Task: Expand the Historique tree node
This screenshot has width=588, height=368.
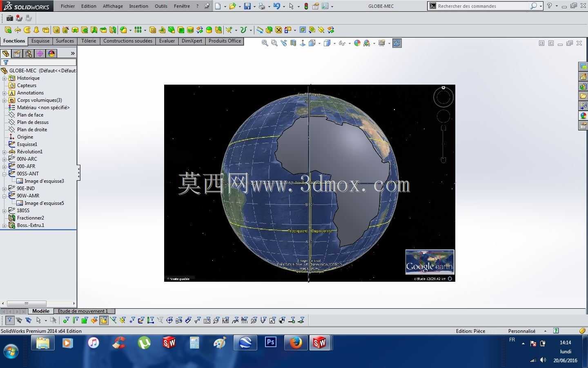Action: (4, 78)
